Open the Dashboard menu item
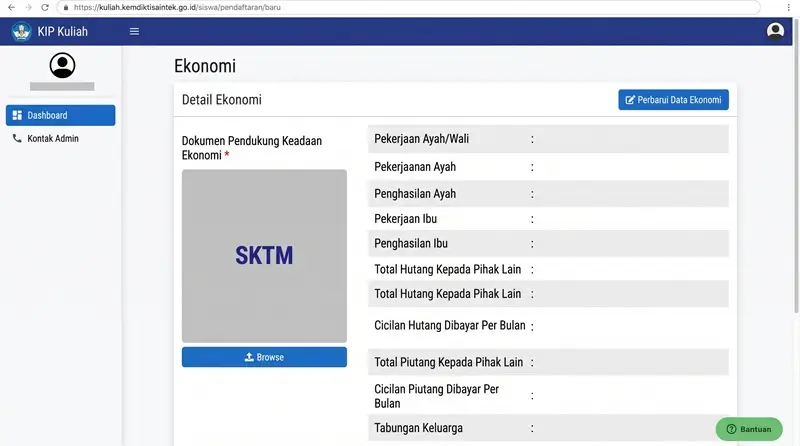This screenshot has height=446, width=800. 61,115
